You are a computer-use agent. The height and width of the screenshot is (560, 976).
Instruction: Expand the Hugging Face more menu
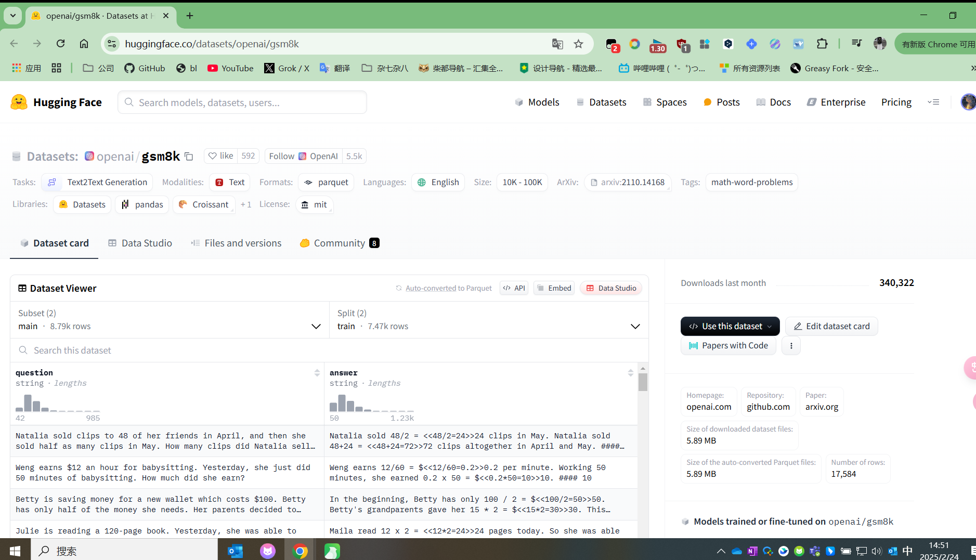pos(933,102)
